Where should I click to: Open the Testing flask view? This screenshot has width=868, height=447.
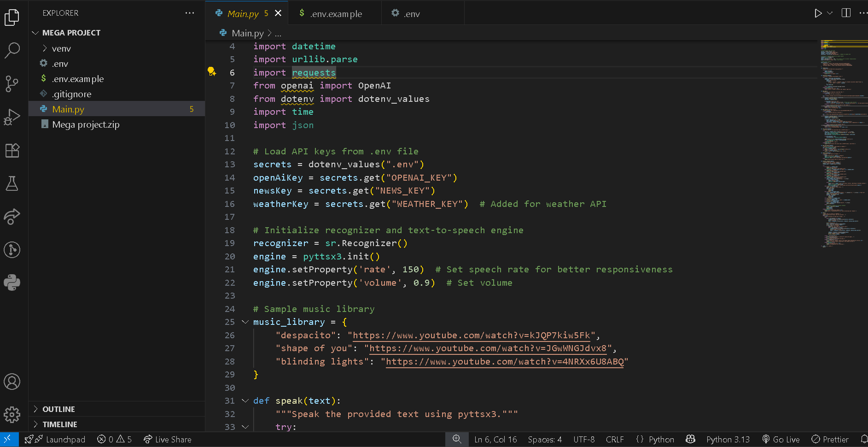12,183
